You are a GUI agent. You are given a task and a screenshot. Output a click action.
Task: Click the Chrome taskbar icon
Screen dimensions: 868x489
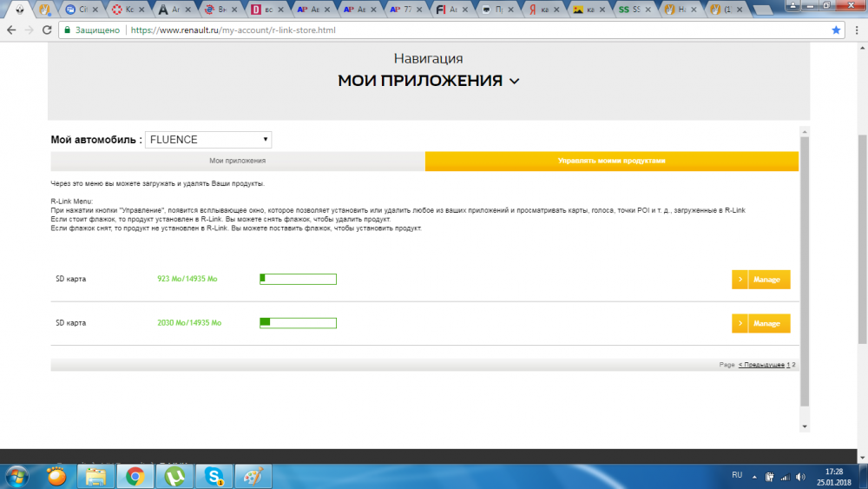pyautogui.click(x=135, y=476)
